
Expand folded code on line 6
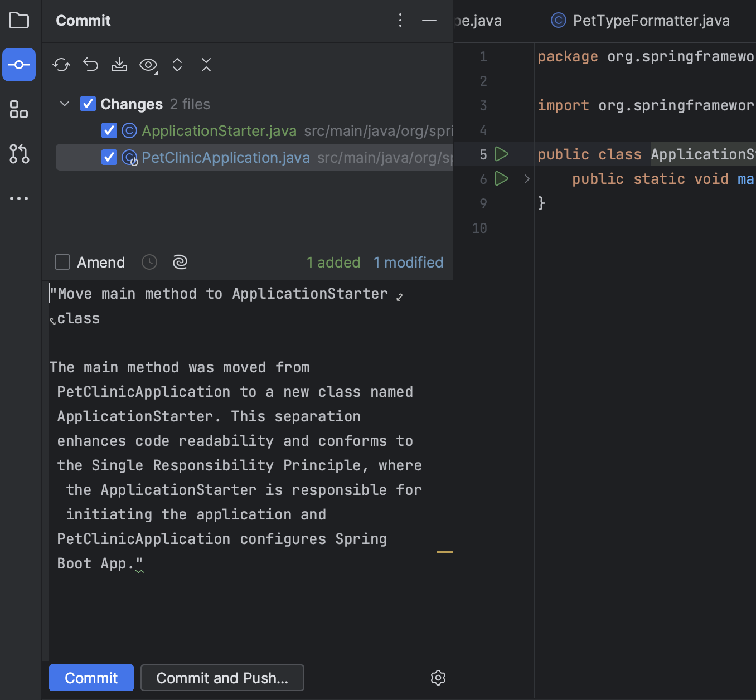pyautogui.click(x=527, y=179)
